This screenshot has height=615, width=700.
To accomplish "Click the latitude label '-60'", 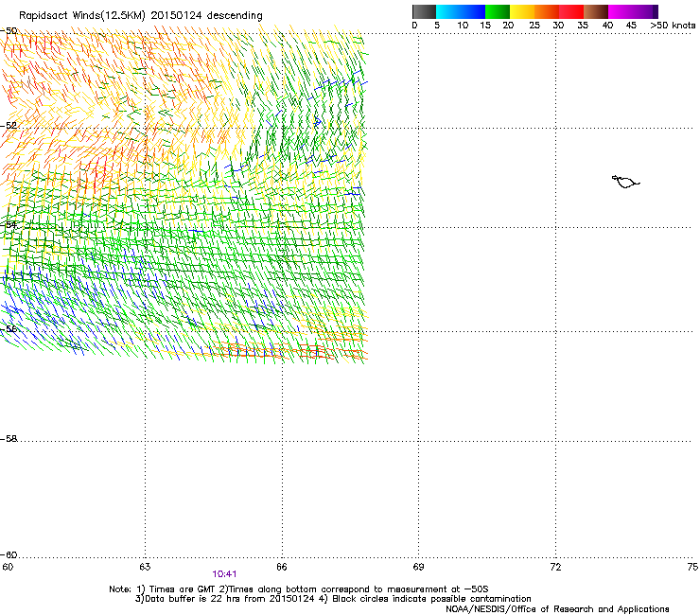I will 9,555.
